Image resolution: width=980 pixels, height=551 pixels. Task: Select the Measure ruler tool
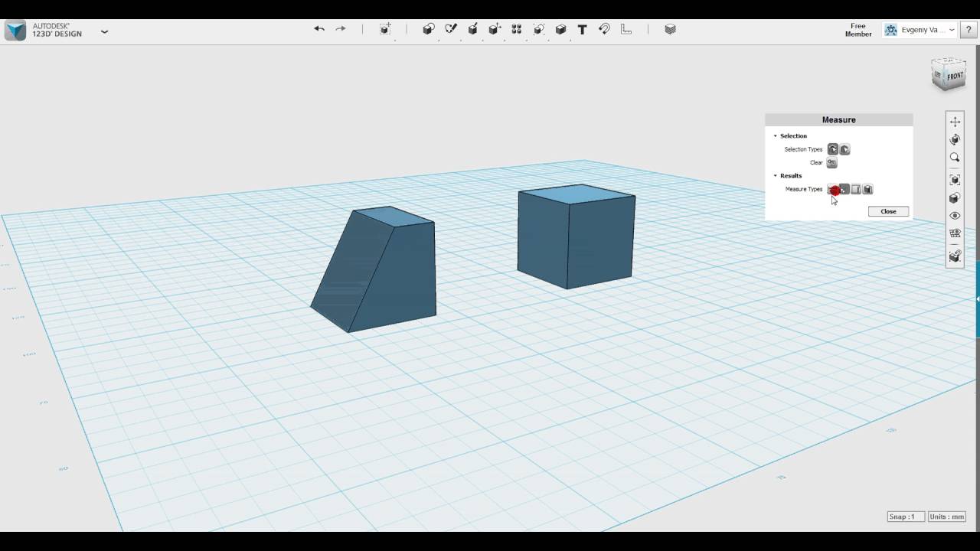click(626, 29)
